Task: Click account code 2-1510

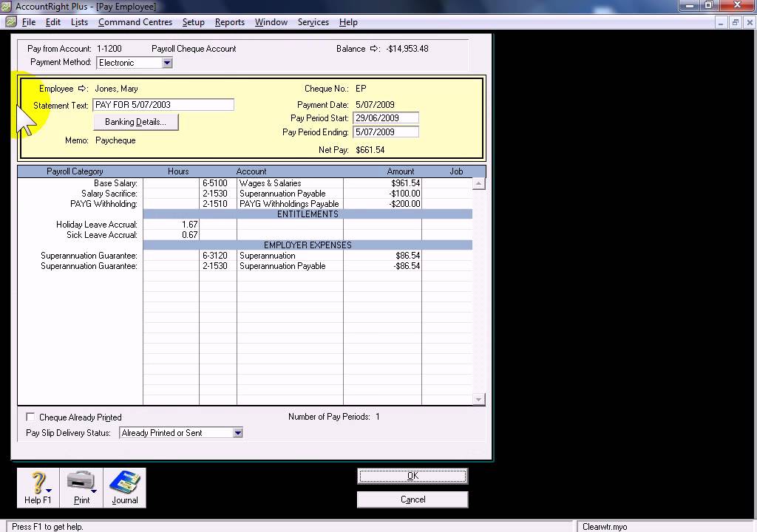Action: [215, 204]
